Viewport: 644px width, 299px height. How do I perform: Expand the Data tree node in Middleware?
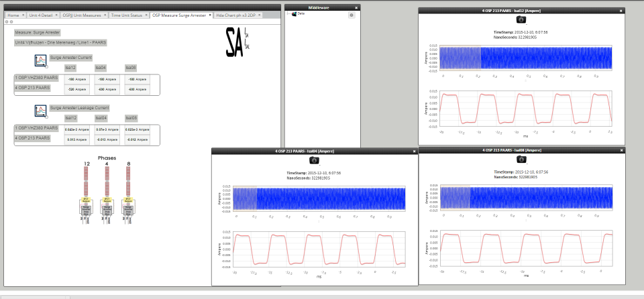pyautogui.click(x=288, y=14)
